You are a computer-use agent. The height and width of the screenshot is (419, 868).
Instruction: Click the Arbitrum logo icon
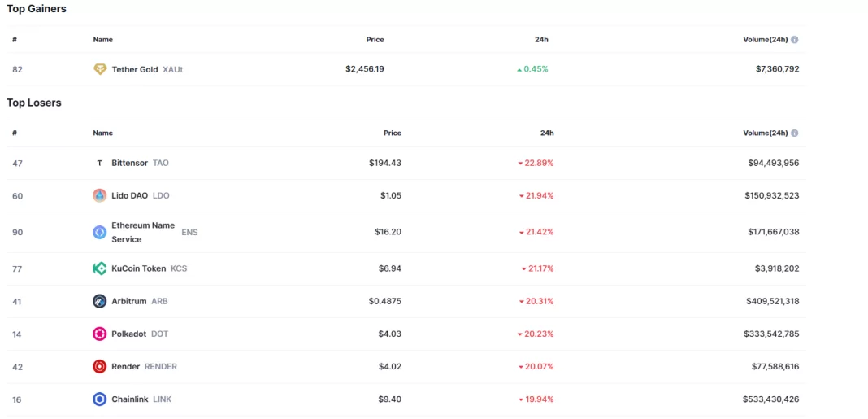click(100, 302)
